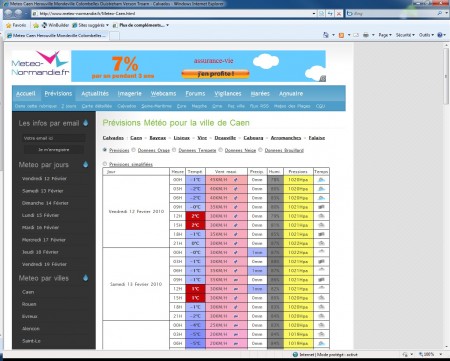Open the Vigilances navigation tab
This screenshot has height=361, width=450.
[228, 94]
